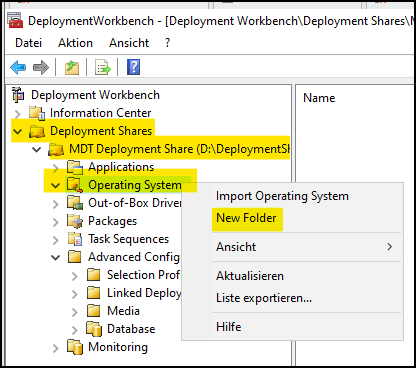Collapse the Deployment Shares node

(17, 132)
